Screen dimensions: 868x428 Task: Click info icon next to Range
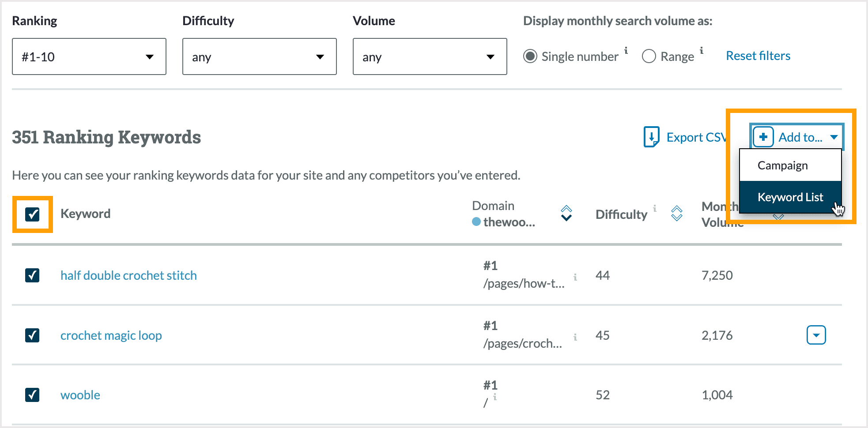click(x=702, y=50)
